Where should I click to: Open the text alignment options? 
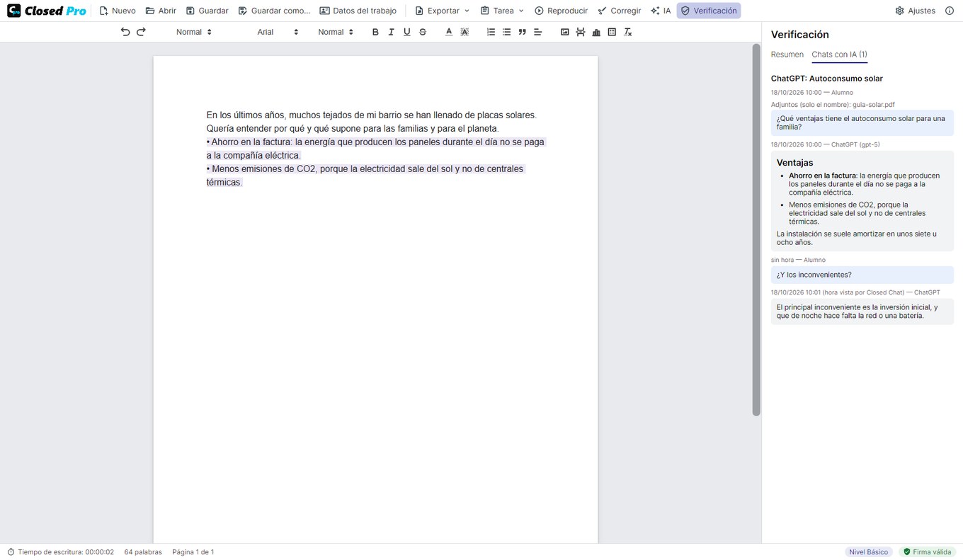click(537, 32)
